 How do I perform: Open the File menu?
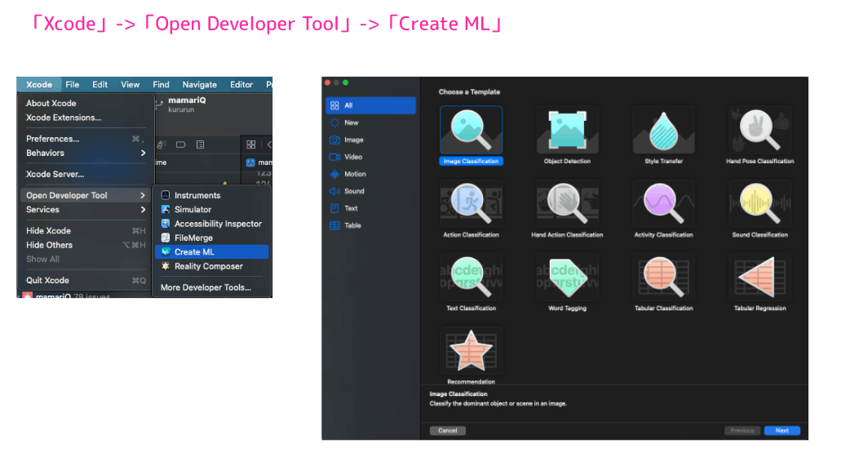pos(72,85)
